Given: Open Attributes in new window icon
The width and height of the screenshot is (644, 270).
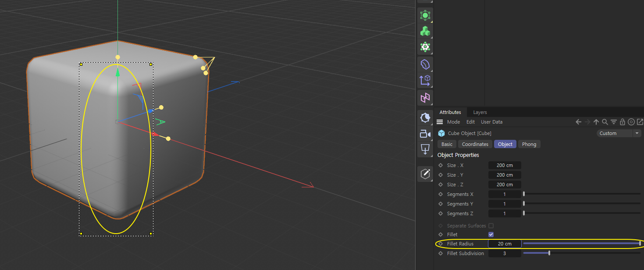Looking at the screenshot, I should point(640,122).
